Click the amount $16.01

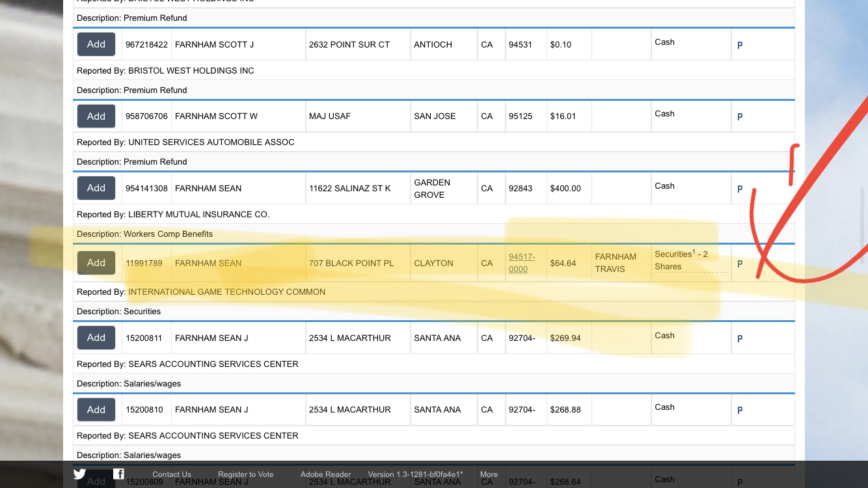pos(563,116)
